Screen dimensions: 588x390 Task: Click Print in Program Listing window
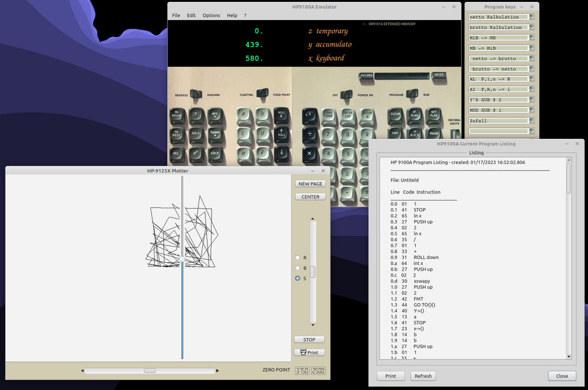click(x=390, y=376)
